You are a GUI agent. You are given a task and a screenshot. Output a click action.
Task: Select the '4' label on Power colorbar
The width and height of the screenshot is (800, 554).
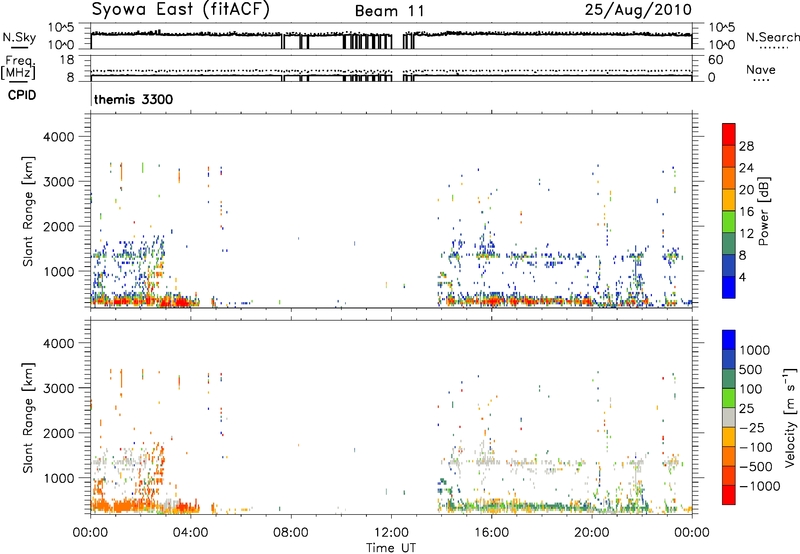(742, 278)
